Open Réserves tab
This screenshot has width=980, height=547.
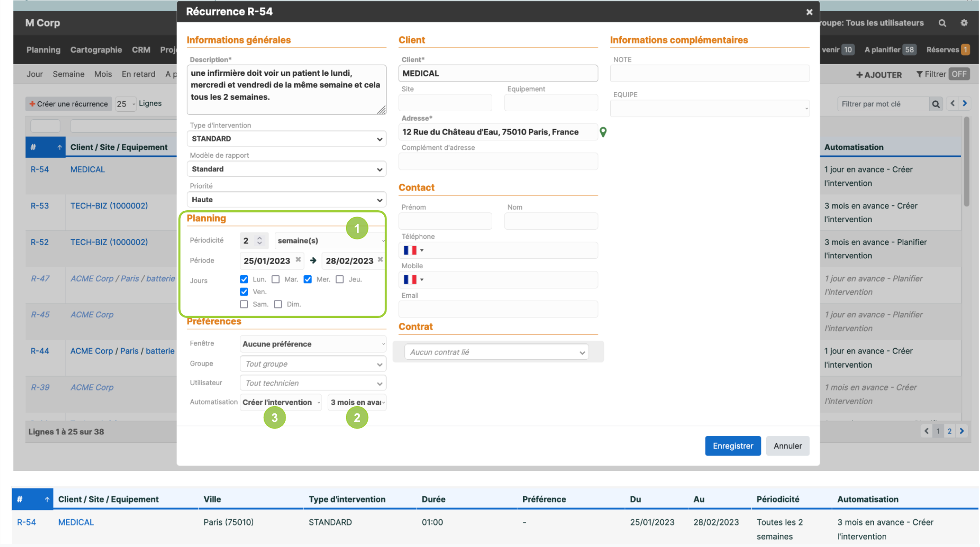point(948,50)
